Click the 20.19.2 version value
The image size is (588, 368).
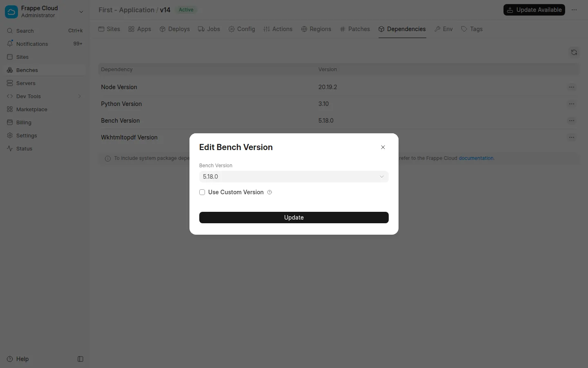(328, 87)
